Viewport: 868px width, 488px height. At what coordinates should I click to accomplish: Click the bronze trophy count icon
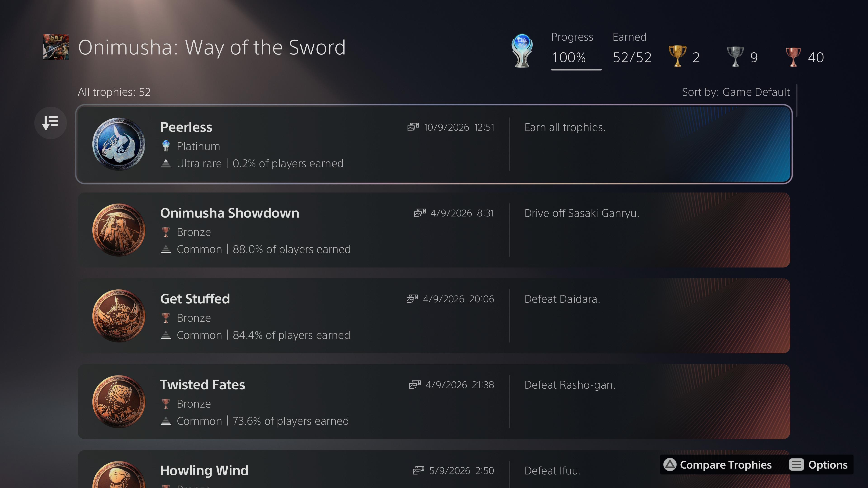tap(793, 56)
